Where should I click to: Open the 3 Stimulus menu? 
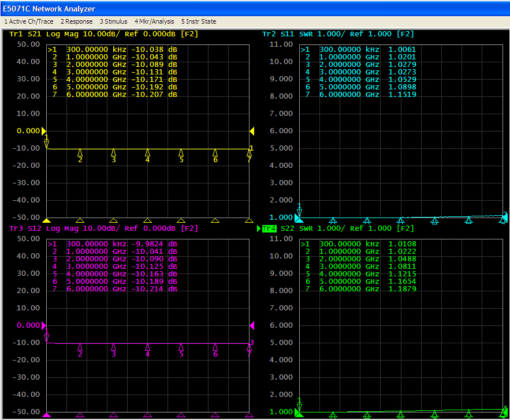coord(114,21)
